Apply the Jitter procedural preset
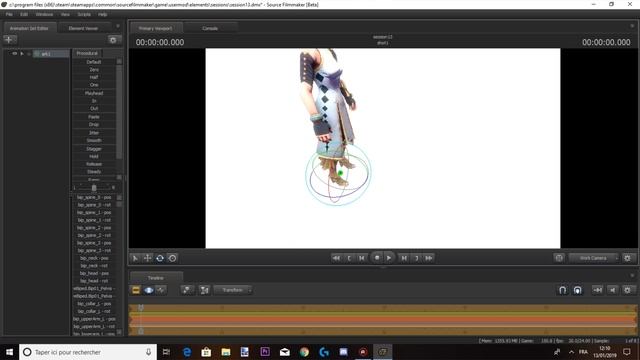Screen dimensions: 640x360 point(94,133)
